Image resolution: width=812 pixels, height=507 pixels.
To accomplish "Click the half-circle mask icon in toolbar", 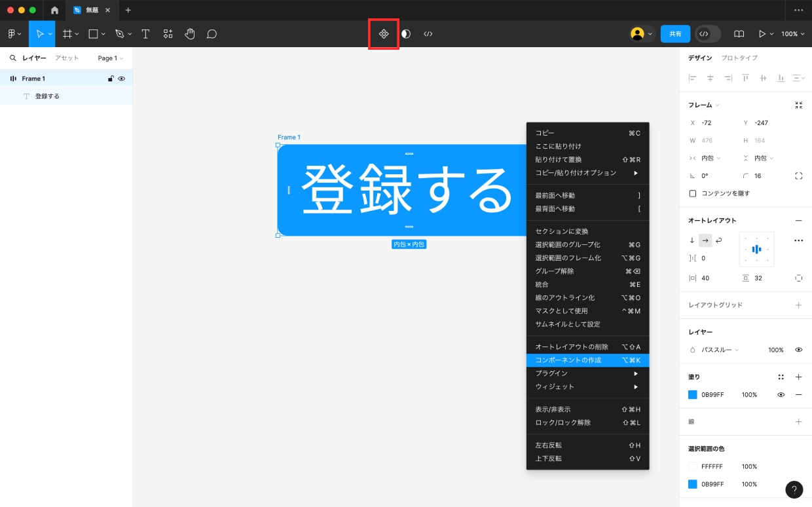I will click(x=406, y=34).
